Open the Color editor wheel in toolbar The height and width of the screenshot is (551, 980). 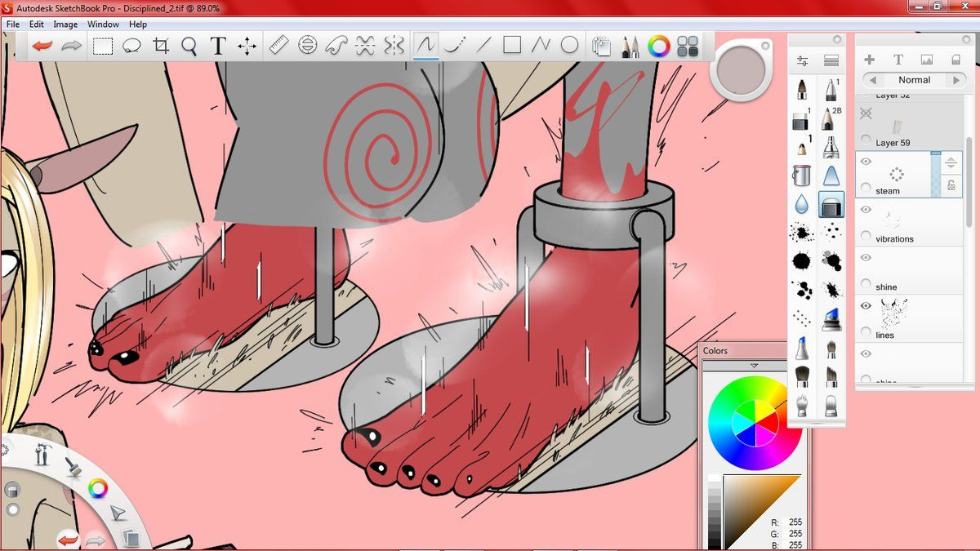(658, 46)
